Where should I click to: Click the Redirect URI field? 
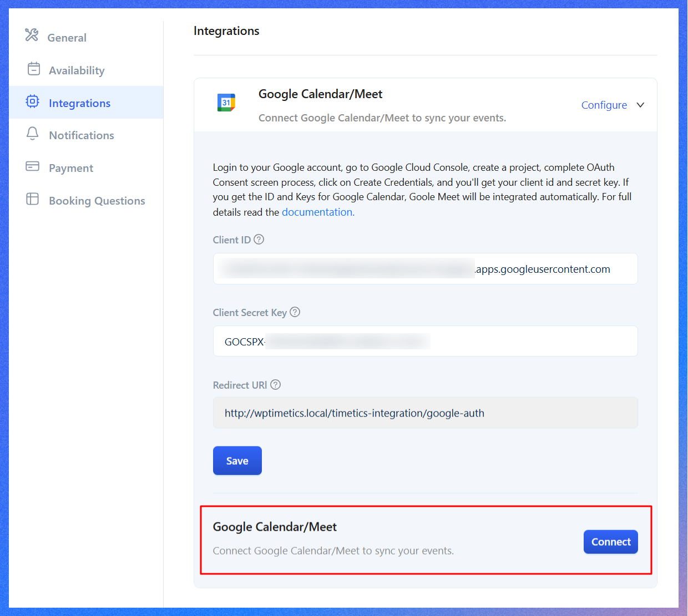click(426, 413)
